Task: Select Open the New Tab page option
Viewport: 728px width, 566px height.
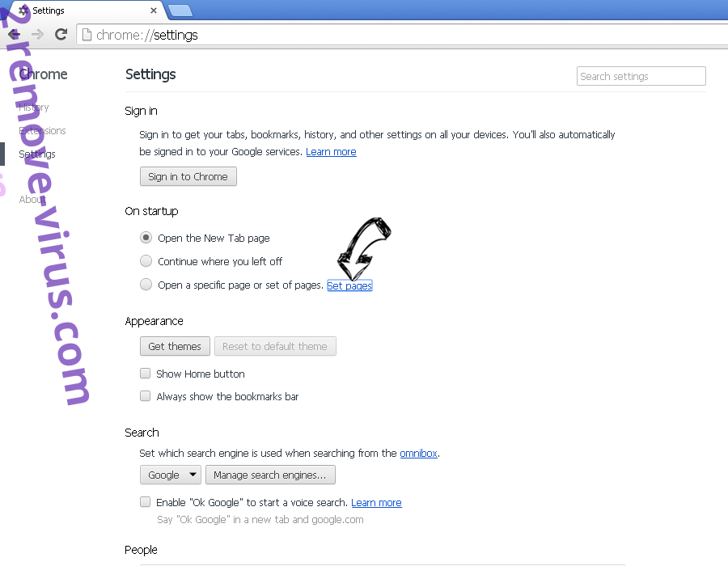Action: [146, 238]
